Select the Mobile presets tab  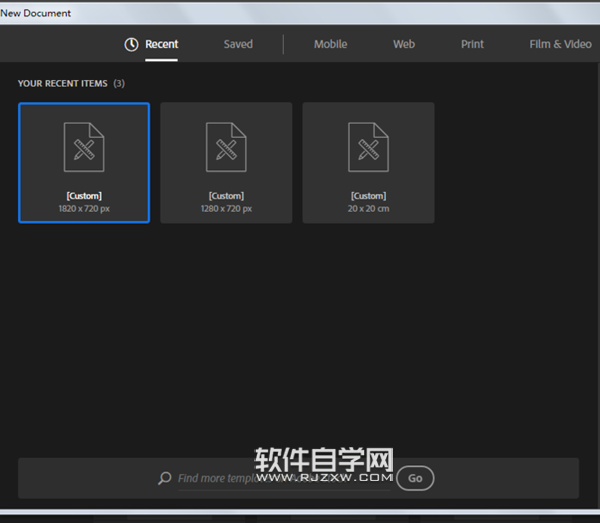(x=330, y=44)
